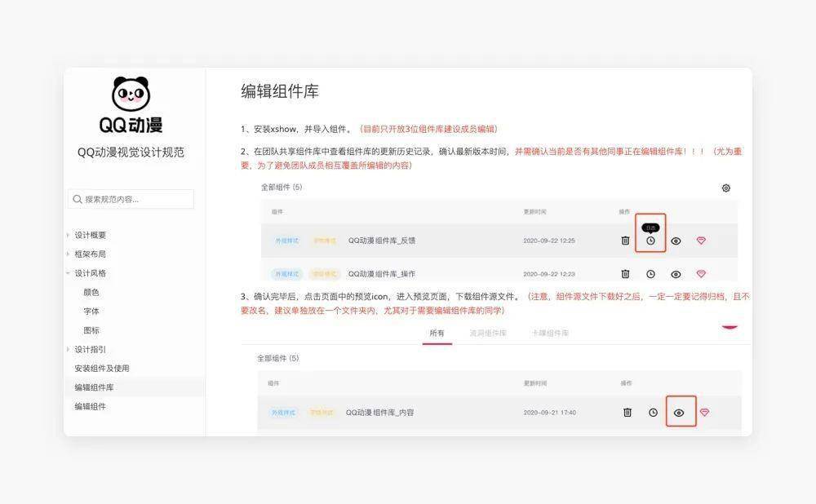This screenshot has width=816, height=504.
Task: Click the 框架布局 label in the sidebar
Action: 90,254
